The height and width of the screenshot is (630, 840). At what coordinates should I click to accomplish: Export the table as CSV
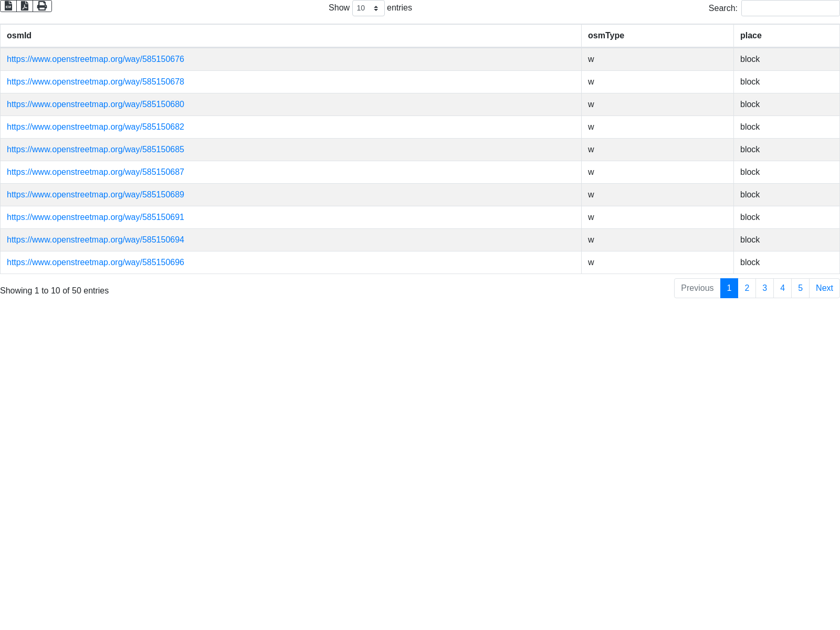click(x=8, y=6)
